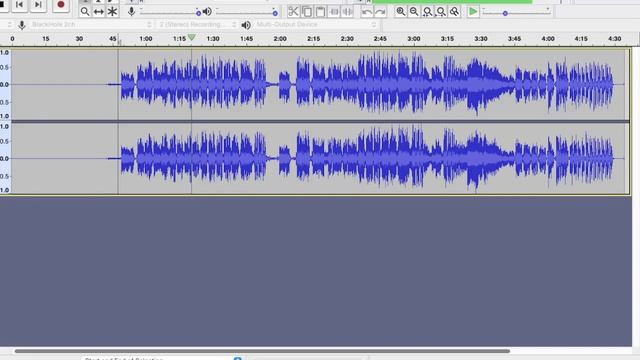Open the 2 (Stereo) Recording channels dropdown
The height and width of the screenshot is (360, 640).
tap(198, 24)
